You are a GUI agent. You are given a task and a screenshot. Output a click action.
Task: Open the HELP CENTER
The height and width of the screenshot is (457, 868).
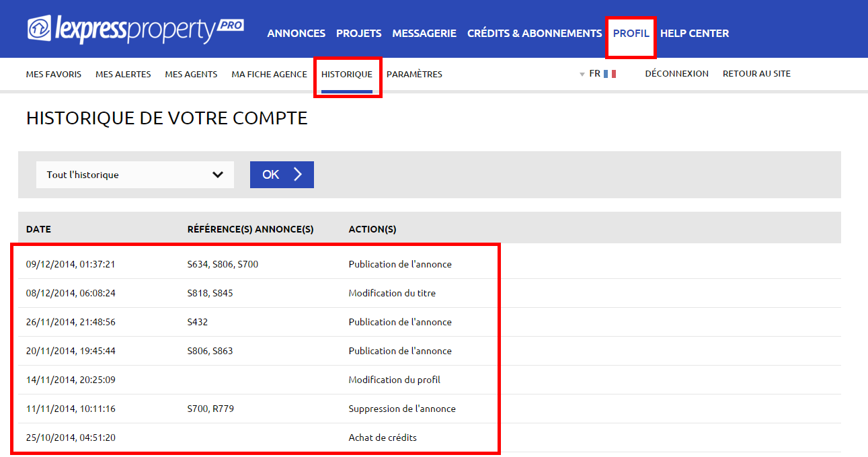point(695,33)
